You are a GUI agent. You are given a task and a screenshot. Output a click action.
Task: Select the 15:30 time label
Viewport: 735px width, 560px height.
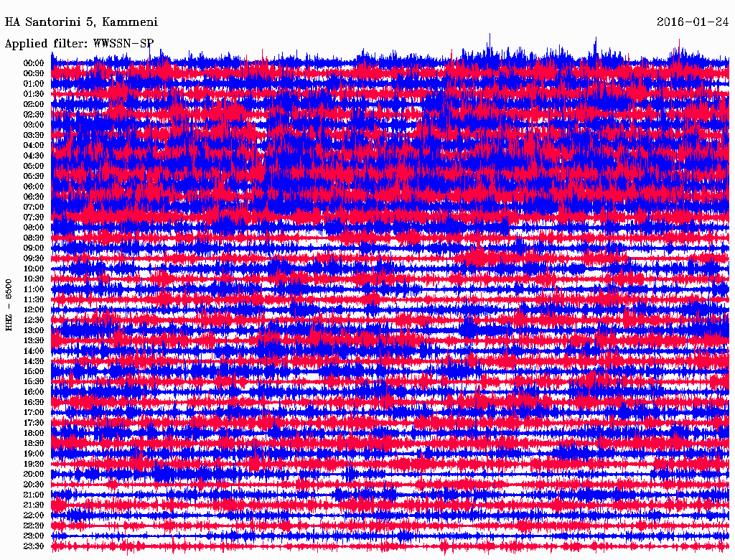(33, 382)
